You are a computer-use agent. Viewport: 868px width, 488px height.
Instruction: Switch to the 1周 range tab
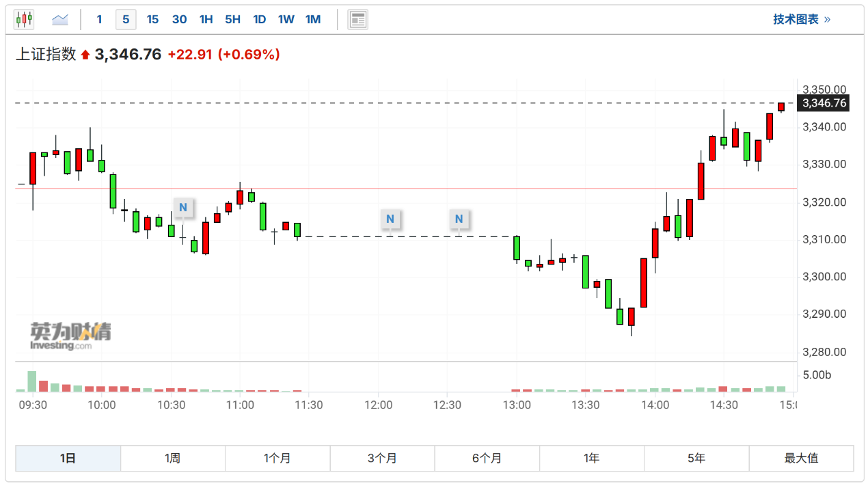point(172,458)
